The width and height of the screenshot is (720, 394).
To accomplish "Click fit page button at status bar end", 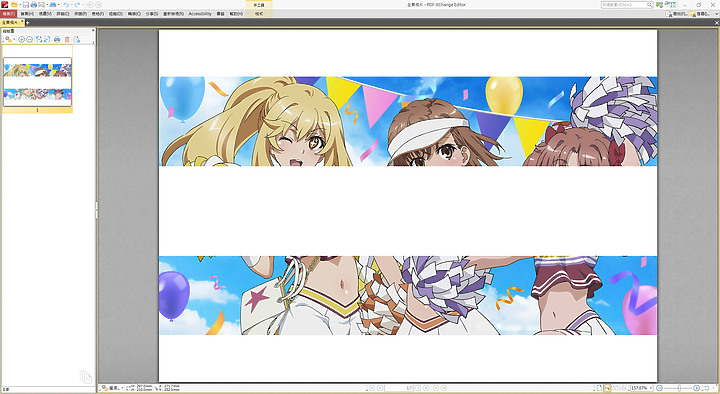I will tap(706, 388).
